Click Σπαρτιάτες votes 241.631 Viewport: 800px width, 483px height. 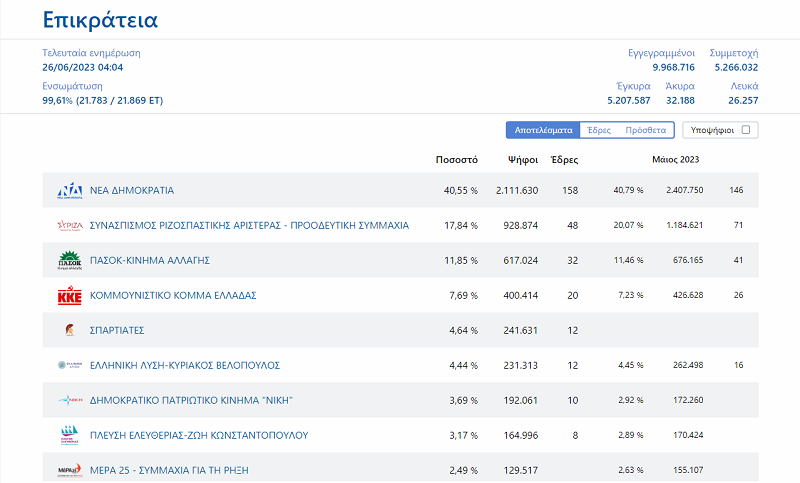click(x=520, y=330)
